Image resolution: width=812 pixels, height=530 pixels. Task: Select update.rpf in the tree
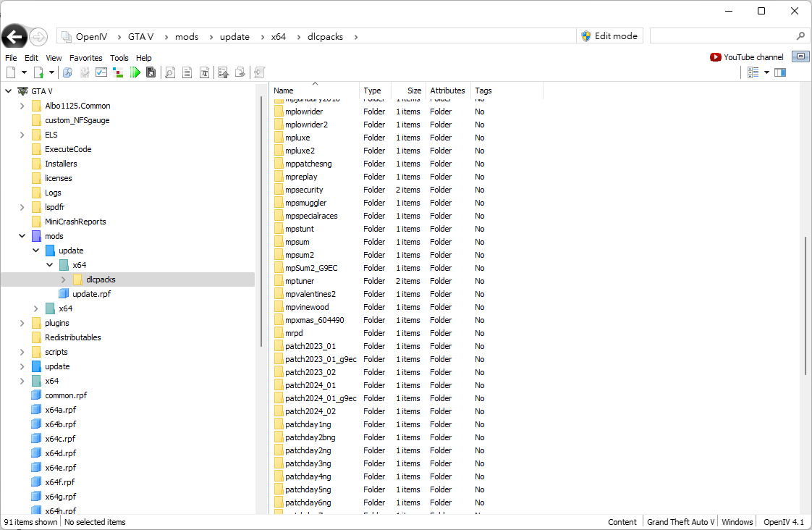[x=91, y=294]
